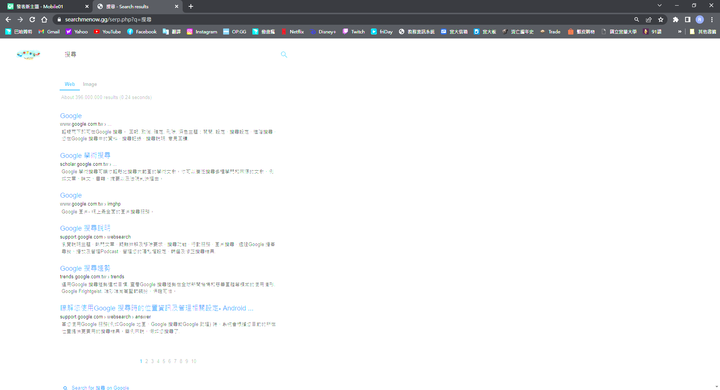This screenshot has height=390, width=720.
Task: Click the share page icon in address bar
Action: (x=648, y=20)
